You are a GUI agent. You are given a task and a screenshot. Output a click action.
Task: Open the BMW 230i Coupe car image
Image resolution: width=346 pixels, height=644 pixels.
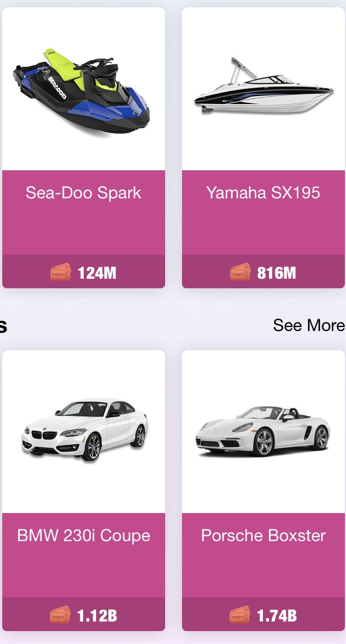pyautogui.click(x=84, y=429)
